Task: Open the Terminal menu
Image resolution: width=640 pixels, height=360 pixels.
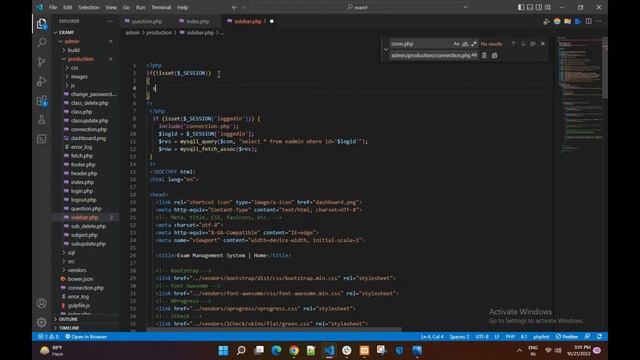Action: pos(161,7)
